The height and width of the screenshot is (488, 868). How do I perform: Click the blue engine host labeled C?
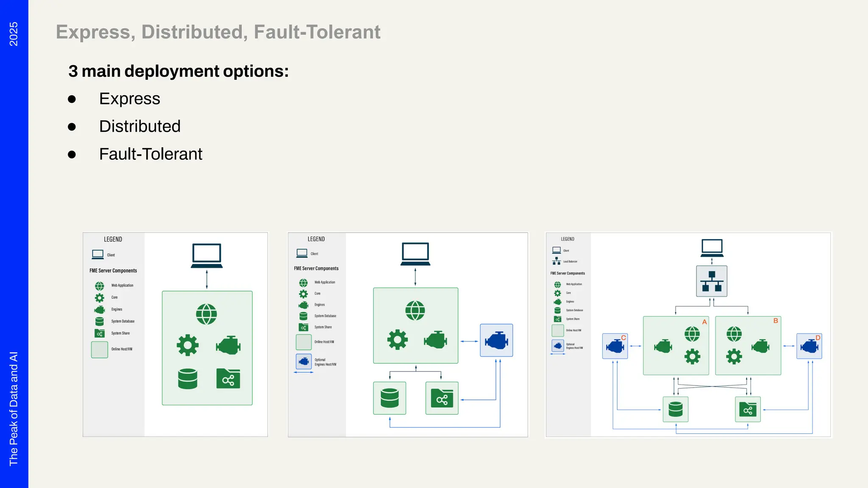click(x=615, y=347)
